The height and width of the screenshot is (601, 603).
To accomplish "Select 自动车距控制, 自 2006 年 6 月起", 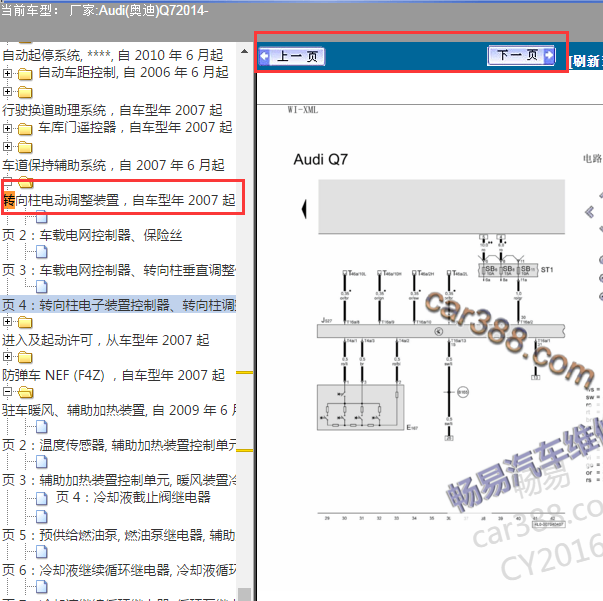I will 133,72.
